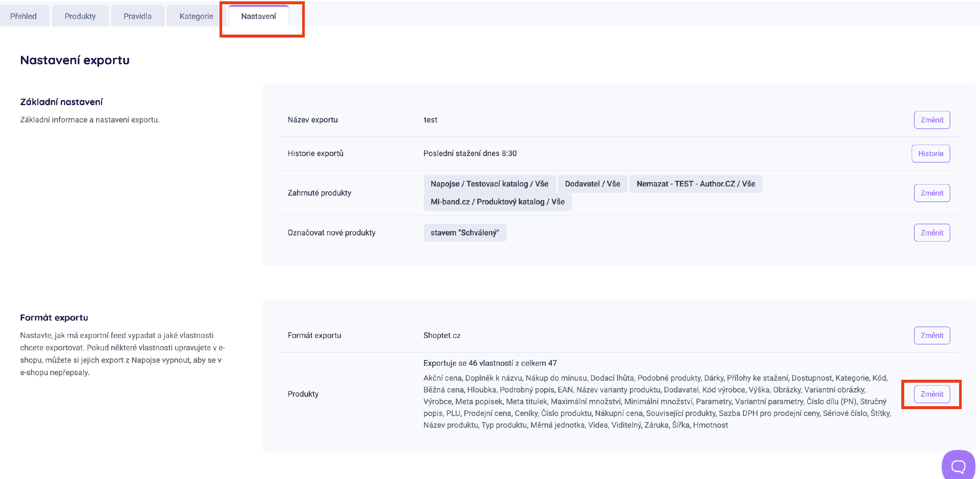The width and height of the screenshot is (980, 479).
Task: Click Změnit for Označovat nové produkty
Action: [931, 233]
